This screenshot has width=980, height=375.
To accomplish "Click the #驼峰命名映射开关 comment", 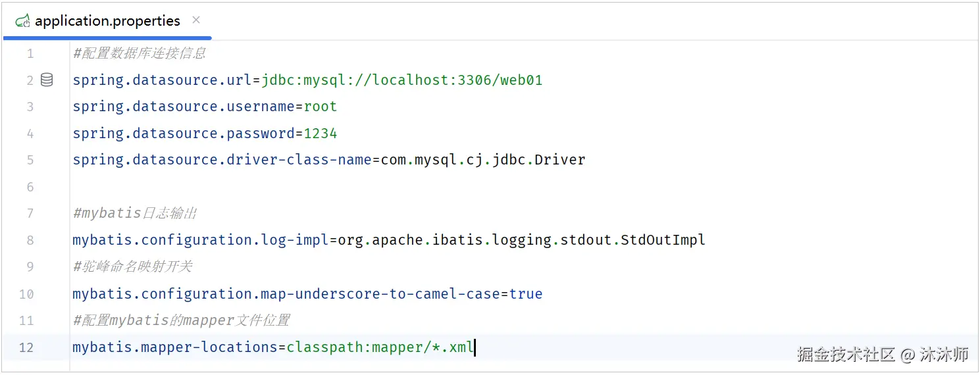I will [132, 266].
